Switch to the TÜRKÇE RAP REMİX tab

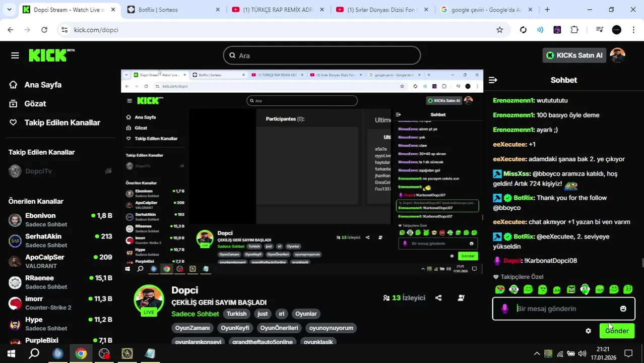(x=278, y=10)
